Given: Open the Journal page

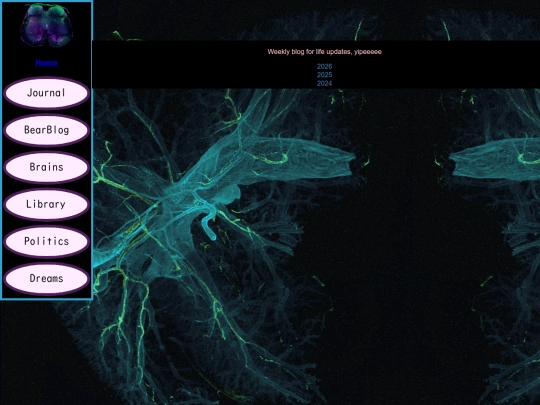Looking at the screenshot, I should tap(46, 93).
